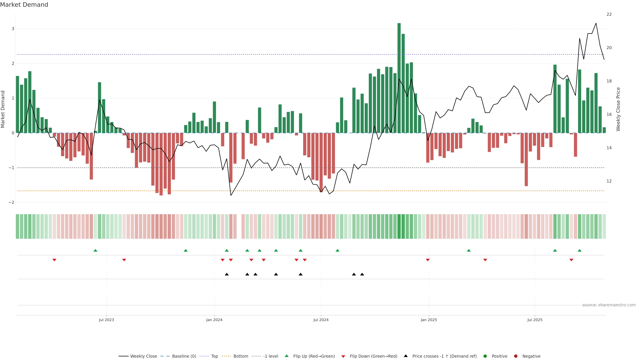Toggle the Top dotted-line legend entry
This screenshot has height=362, width=644.
214,356
